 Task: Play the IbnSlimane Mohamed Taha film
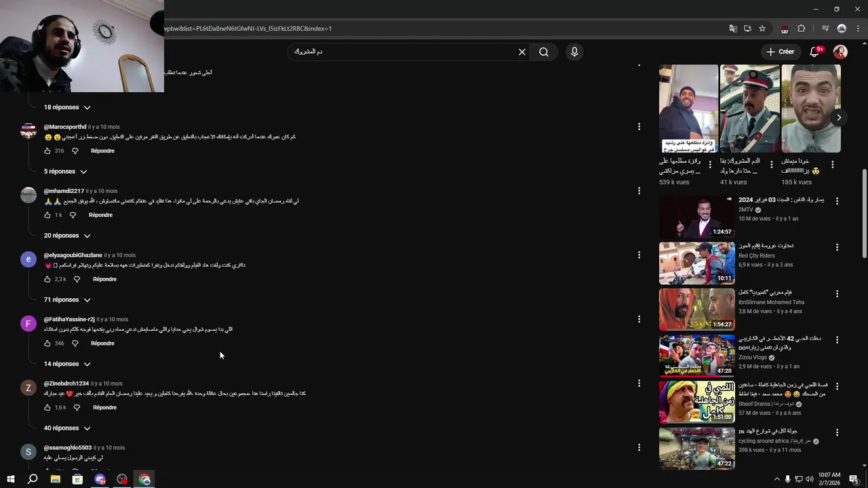click(x=697, y=310)
